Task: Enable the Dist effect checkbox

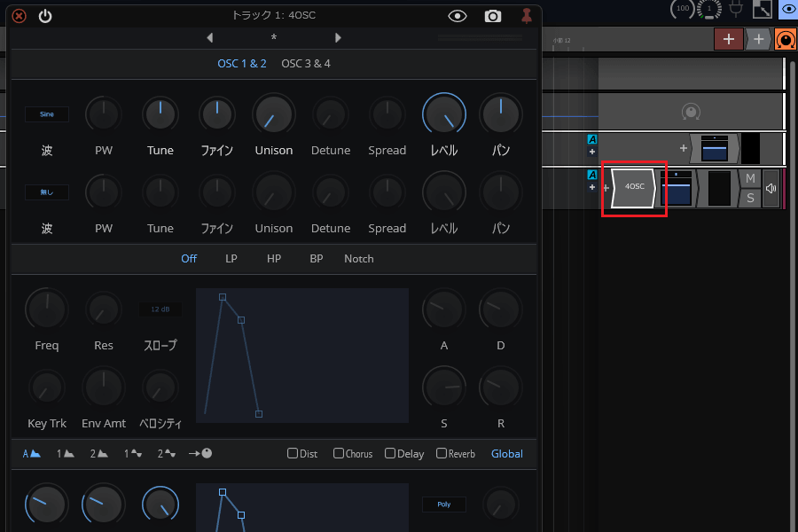Action: click(x=293, y=453)
